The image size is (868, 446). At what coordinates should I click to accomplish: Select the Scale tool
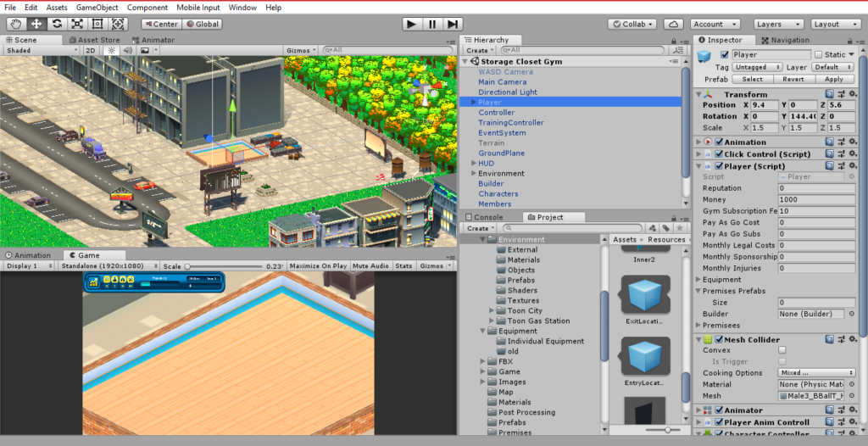pyautogui.click(x=77, y=24)
